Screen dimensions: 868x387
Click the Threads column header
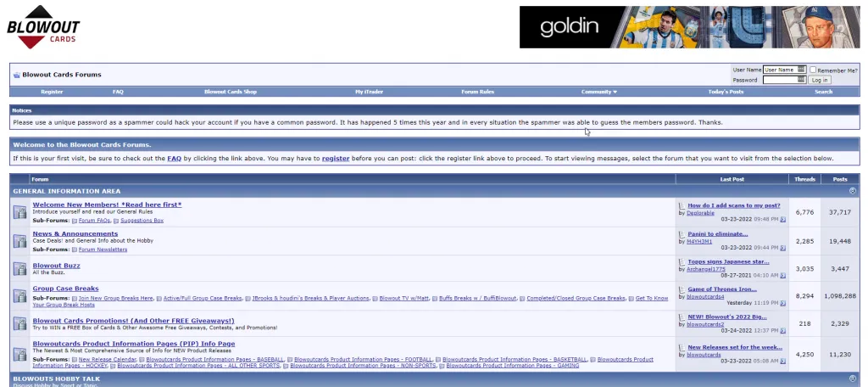[804, 179]
